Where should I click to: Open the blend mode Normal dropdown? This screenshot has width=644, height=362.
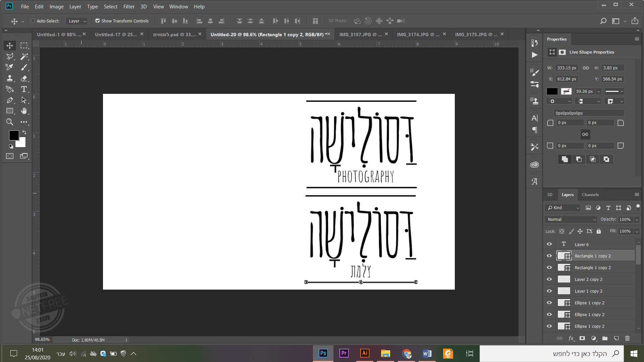point(572,219)
